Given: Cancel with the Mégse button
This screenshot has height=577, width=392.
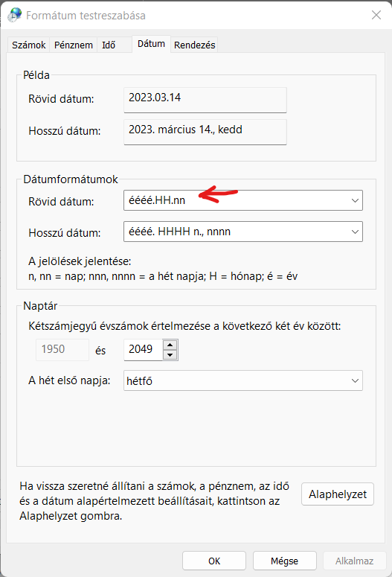Looking at the screenshot, I should [285, 561].
